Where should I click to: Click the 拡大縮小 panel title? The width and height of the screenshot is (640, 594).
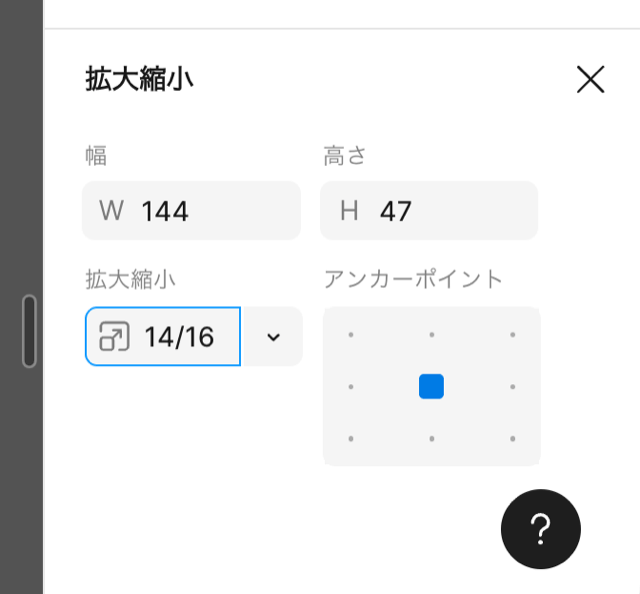pyautogui.click(x=139, y=80)
